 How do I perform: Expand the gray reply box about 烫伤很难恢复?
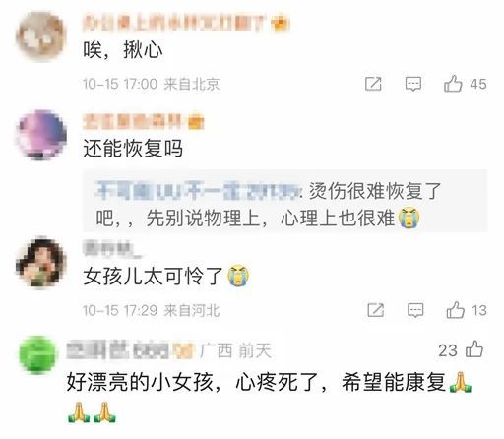(x=284, y=201)
